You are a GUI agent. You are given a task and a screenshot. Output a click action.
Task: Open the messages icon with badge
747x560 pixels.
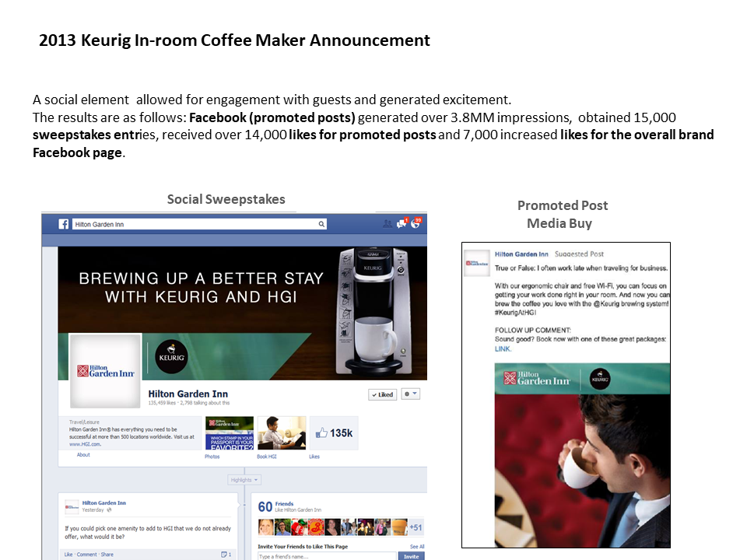(402, 223)
